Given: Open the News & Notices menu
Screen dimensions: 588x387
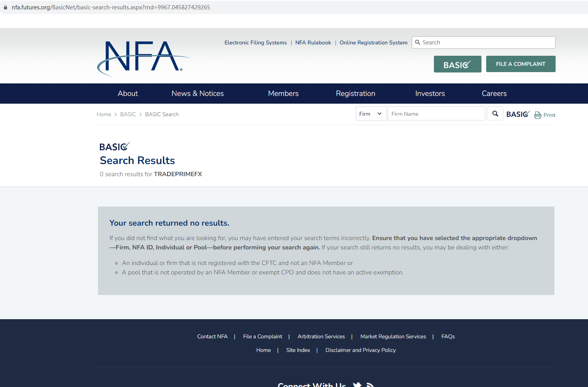Looking at the screenshot, I should (x=198, y=94).
